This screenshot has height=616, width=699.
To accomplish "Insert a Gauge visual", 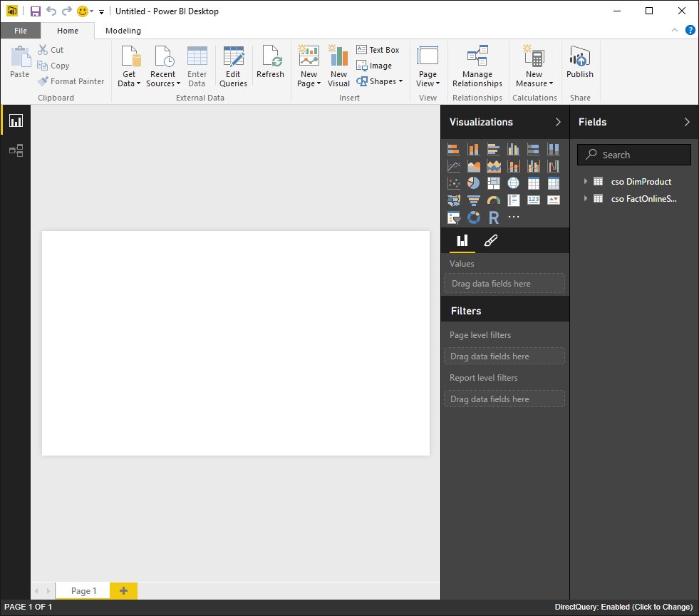I will [x=494, y=200].
